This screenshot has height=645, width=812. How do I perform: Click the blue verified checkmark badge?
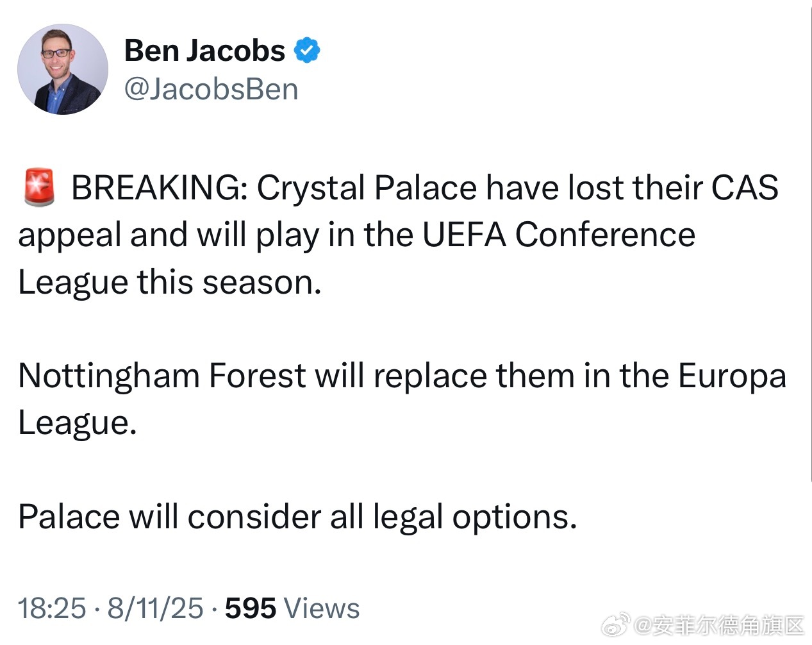pyautogui.click(x=307, y=50)
